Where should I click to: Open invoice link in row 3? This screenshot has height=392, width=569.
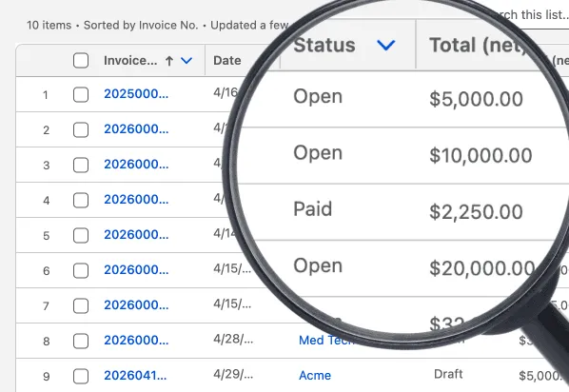point(136,164)
